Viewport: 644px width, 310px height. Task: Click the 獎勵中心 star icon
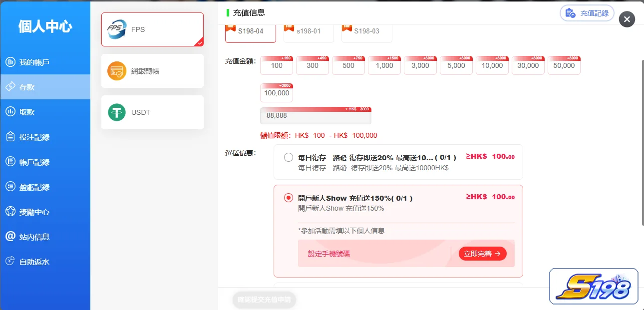(10, 212)
